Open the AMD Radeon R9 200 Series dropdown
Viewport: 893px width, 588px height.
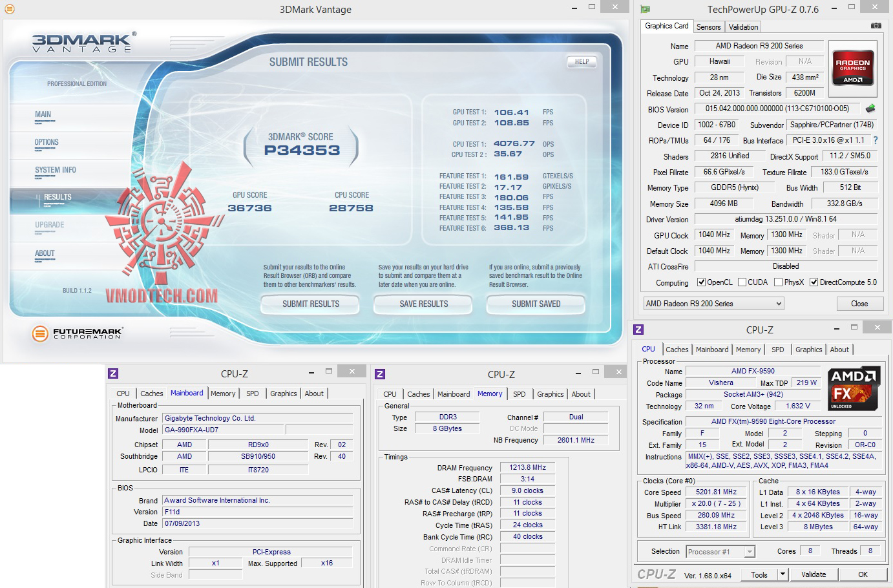click(713, 304)
